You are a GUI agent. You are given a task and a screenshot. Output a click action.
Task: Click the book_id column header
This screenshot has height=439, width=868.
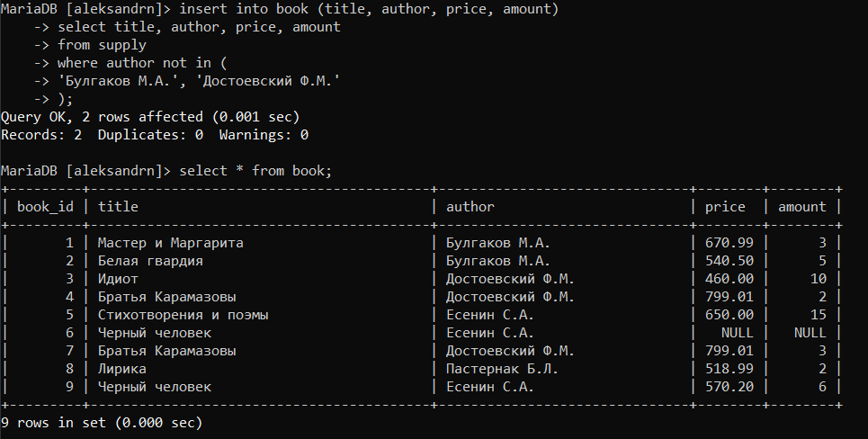(x=45, y=207)
